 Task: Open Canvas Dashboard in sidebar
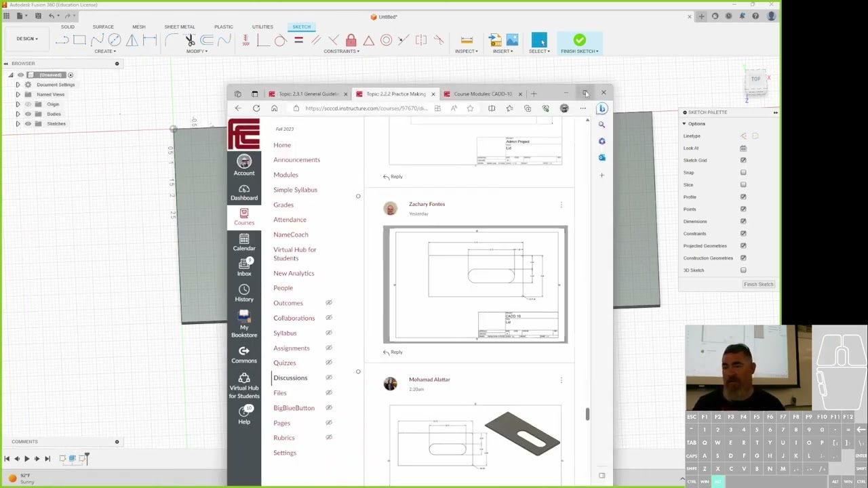(244, 192)
